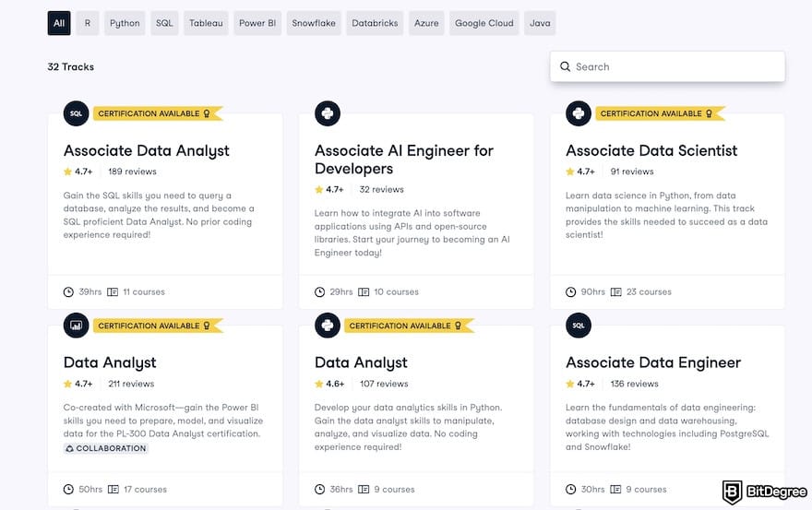812x510 pixels.
Task: Open the Data Analyst track with 107 reviews
Action: 361,362
